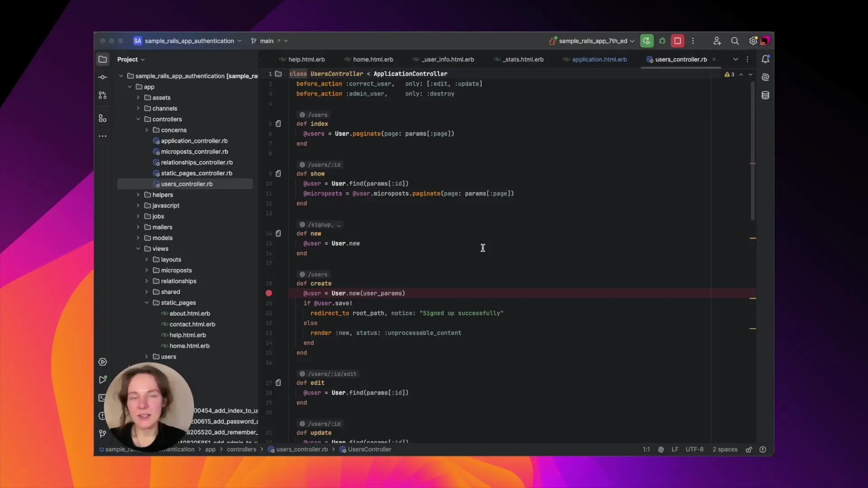The height and width of the screenshot is (488, 868).
Task: Expand the layouts folder
Action: (x=146, y=259)
